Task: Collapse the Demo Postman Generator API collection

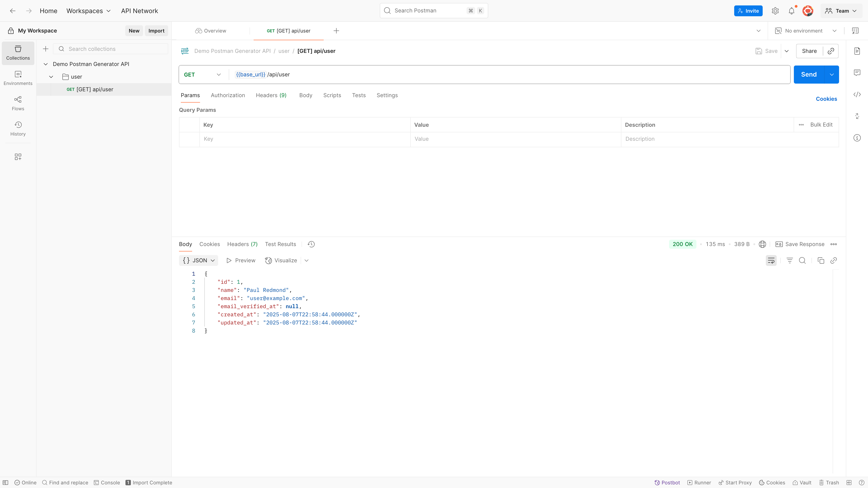Action: [x=45, y=64]
